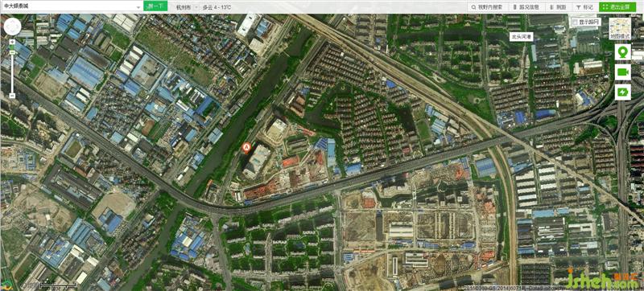Screen dimensions: 644x291
Task: Click the zoom out minus button
Action: click(12, 95)
